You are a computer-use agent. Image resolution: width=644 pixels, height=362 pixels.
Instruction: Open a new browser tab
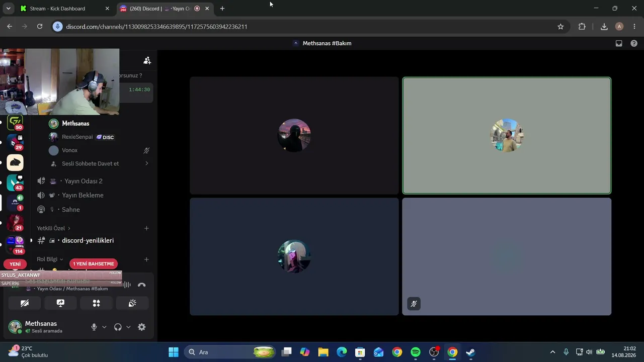click(222, 9)
